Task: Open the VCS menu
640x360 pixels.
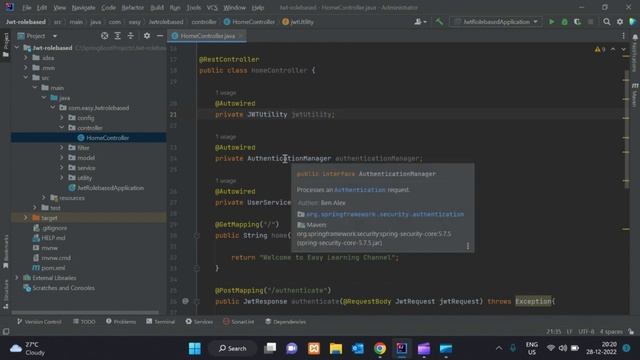Action: point(212,7)
